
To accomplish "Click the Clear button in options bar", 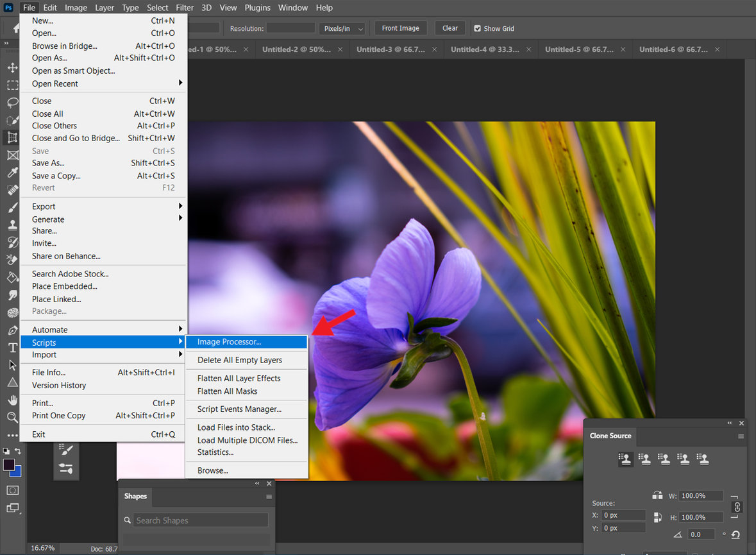I will tap(450, 28).
